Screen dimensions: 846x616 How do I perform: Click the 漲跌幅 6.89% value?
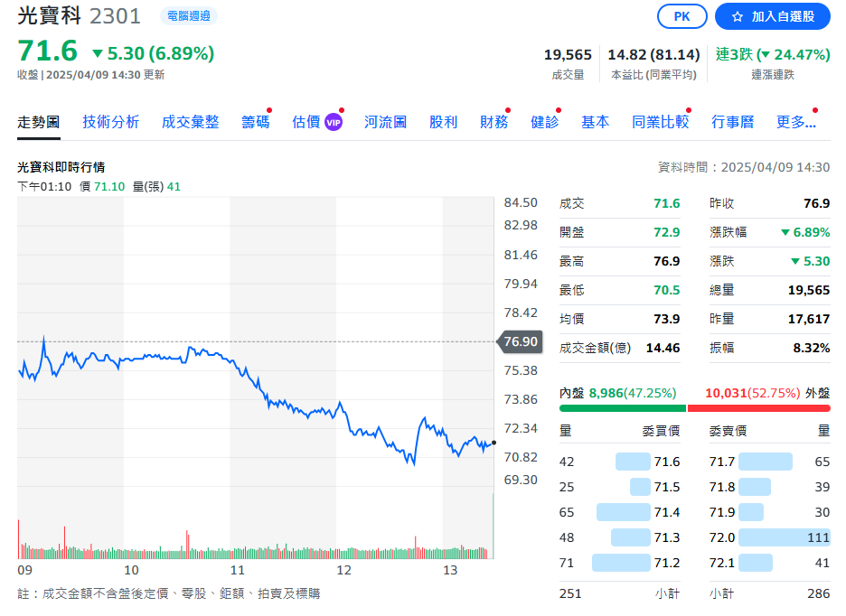[x=805, y=232]
